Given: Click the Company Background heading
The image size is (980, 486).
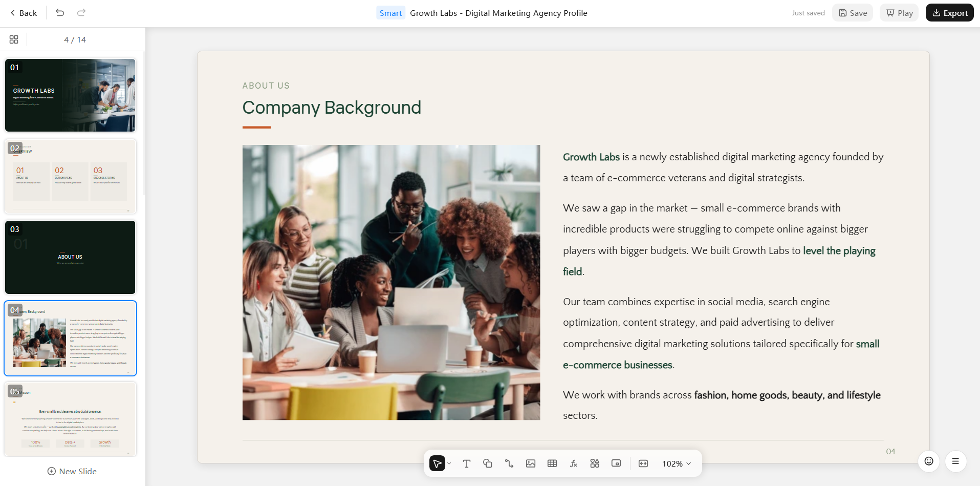Looking at the screenshot, I should [332, 108].
